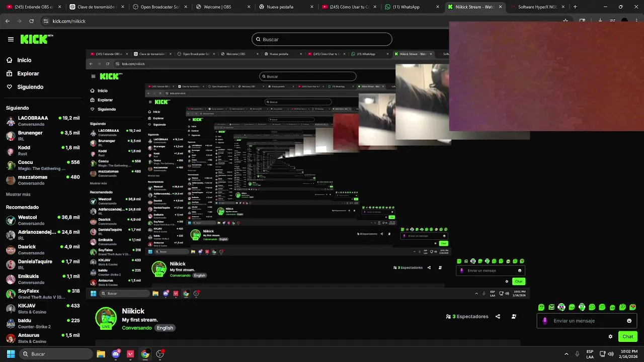Image resolution: width=644 pixels, height=362 pixels.
Task: View the 3 Espectadores viewer count
Action: pyautogui.click(x=467, y=317)
